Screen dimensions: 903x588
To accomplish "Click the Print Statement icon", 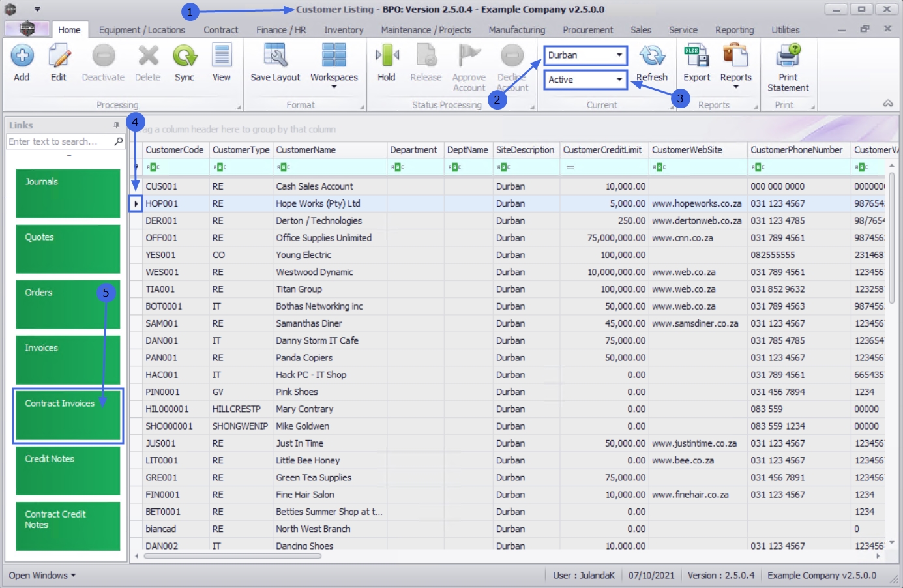I will pyautogui.click(x=788, y=57).
